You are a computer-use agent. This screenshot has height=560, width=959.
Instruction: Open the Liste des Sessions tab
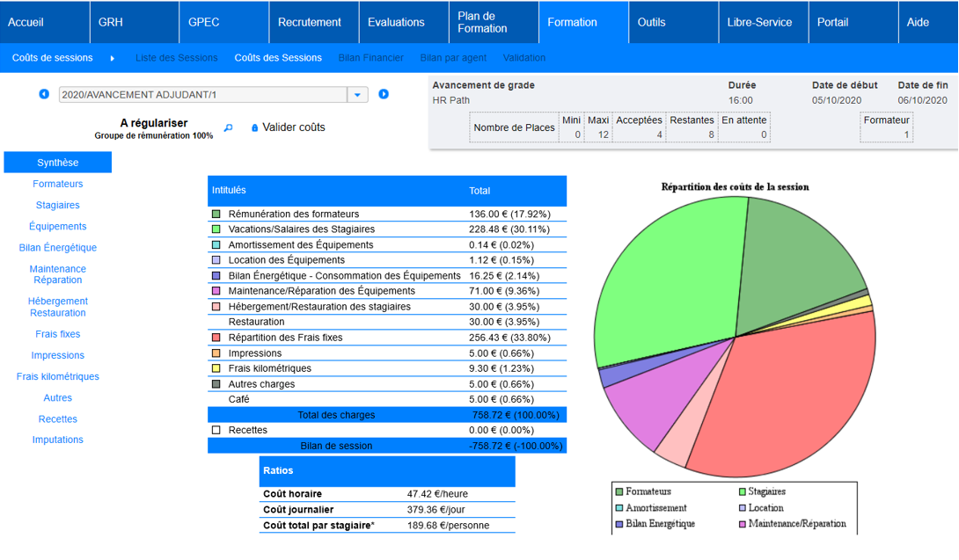[x=176, y=58]
